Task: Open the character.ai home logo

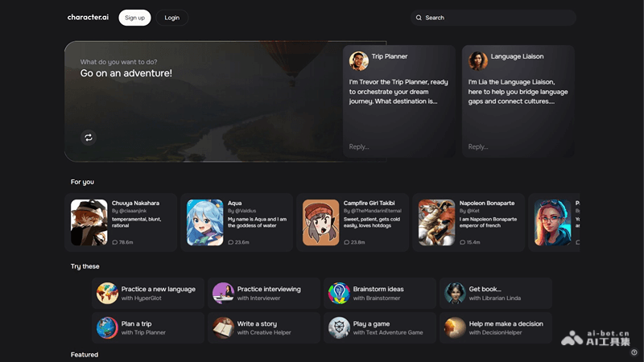Action: point(88,18)
